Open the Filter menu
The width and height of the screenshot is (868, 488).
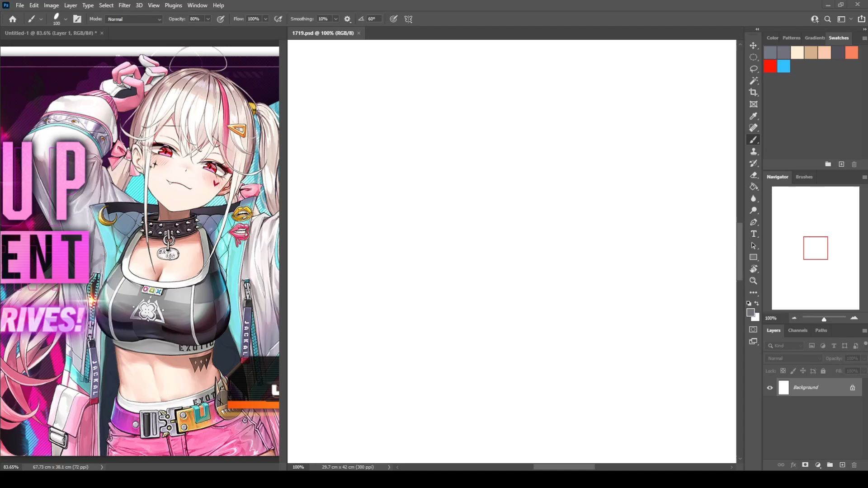point(124,5)
